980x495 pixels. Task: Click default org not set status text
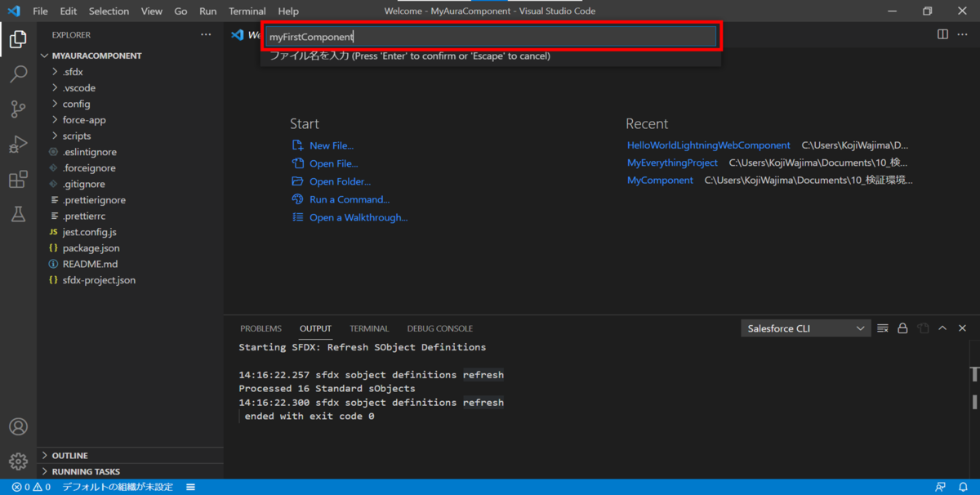(x=118, y=487)
